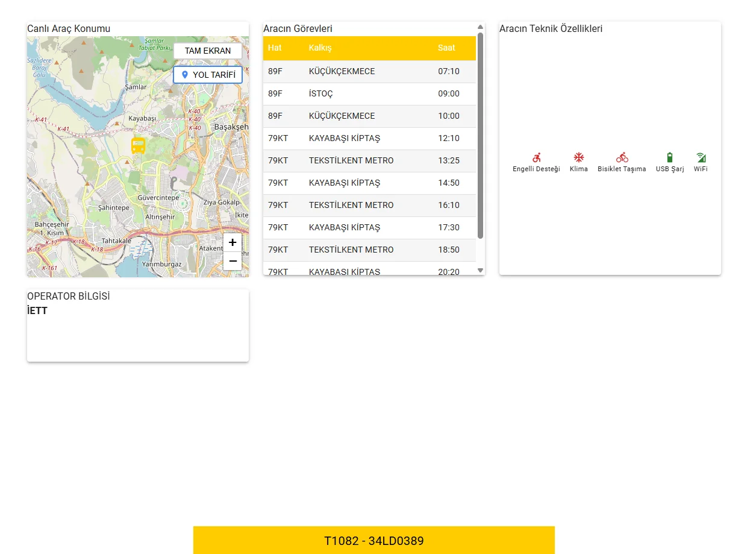Get directions with YOL TARİFİ button
The image size is (756, 554).
pos(208,75)
